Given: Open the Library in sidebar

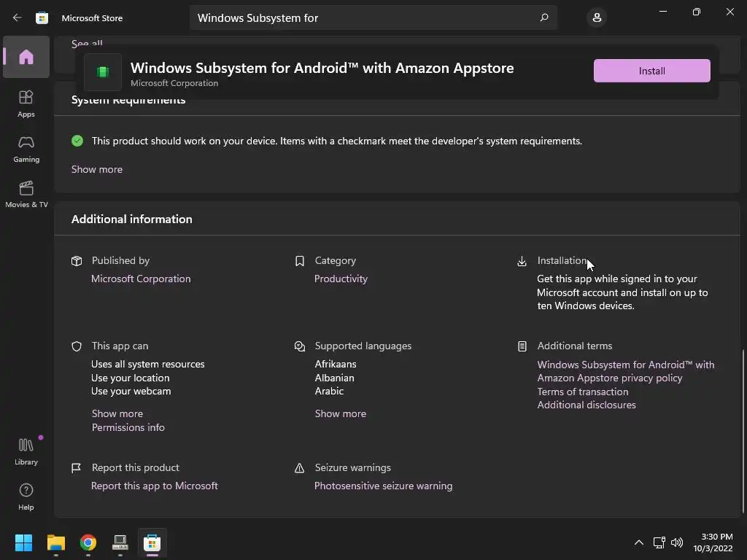Looking at the screenshot, I should click(x=26, y=451).
